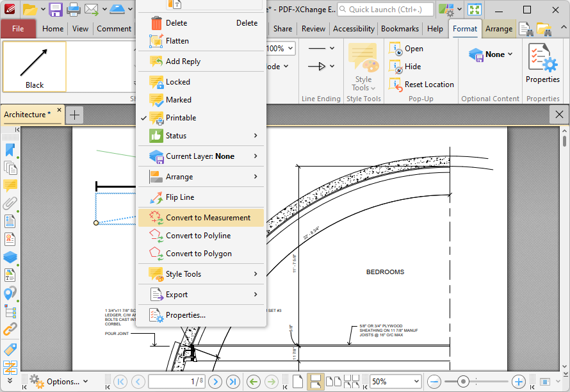
Task: Click the Find binoculars icon in ribbon
Action: pos(526,29)
